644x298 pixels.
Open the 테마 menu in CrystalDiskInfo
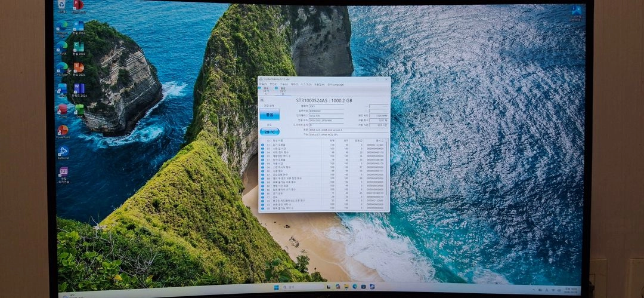click(295, 84)
